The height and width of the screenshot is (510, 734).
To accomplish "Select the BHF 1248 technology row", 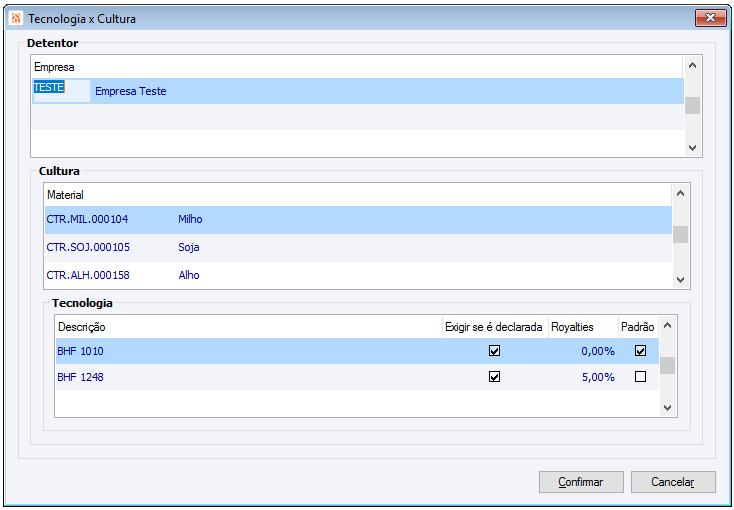I will pyautogui.click(x=357, y=377).
